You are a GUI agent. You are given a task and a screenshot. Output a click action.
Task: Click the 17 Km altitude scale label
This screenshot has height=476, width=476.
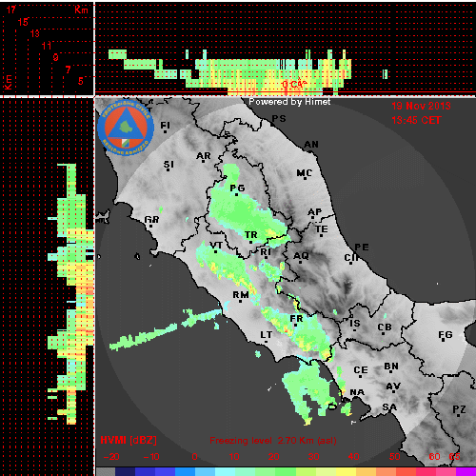(11, 10)
